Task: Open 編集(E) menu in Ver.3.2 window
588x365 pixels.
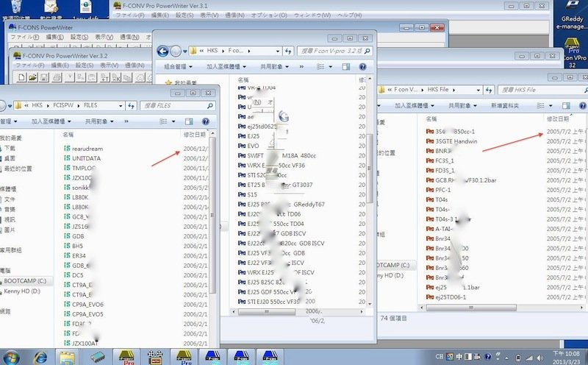Action: click(60, 65)
